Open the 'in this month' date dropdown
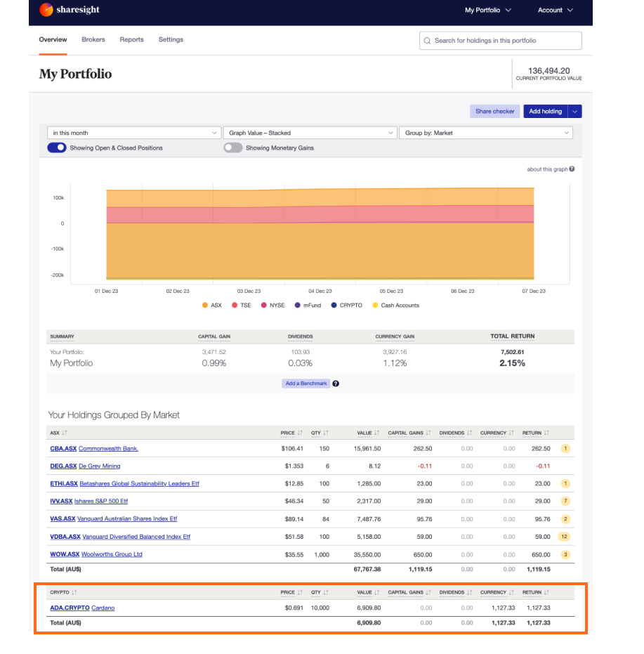This screenshot has width=644, height=654. pos(134,133)
